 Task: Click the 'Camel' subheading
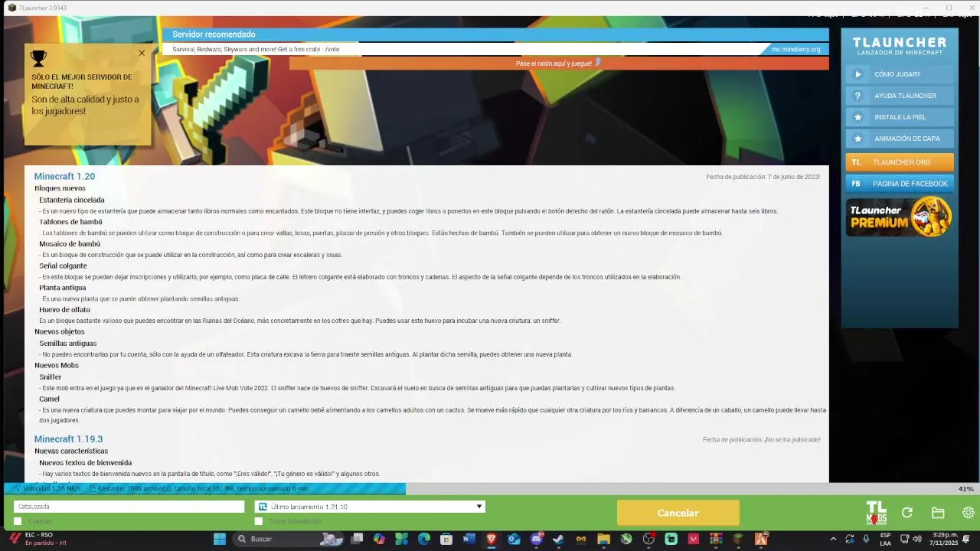tap(49, 399)
